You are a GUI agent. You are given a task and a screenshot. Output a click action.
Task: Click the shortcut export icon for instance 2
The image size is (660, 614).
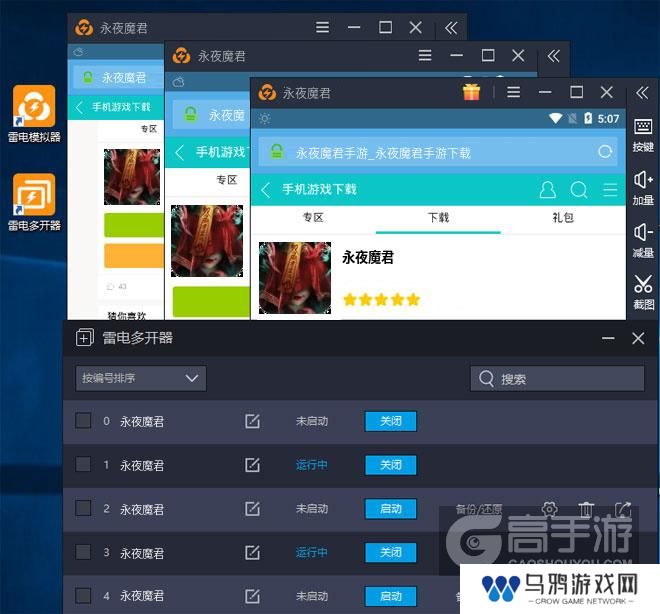pos(623,509)
